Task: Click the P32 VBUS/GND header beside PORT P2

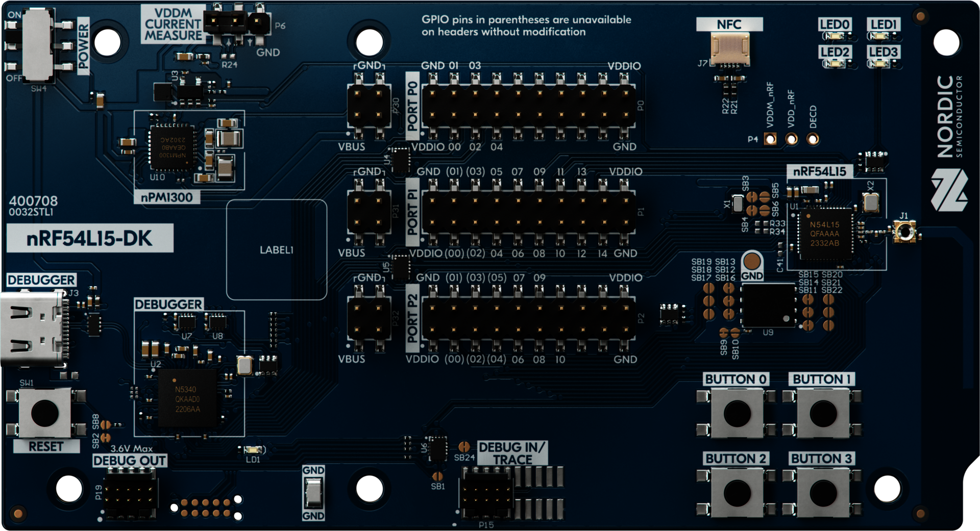Action: pyautogui.click(x=369, y=318)
